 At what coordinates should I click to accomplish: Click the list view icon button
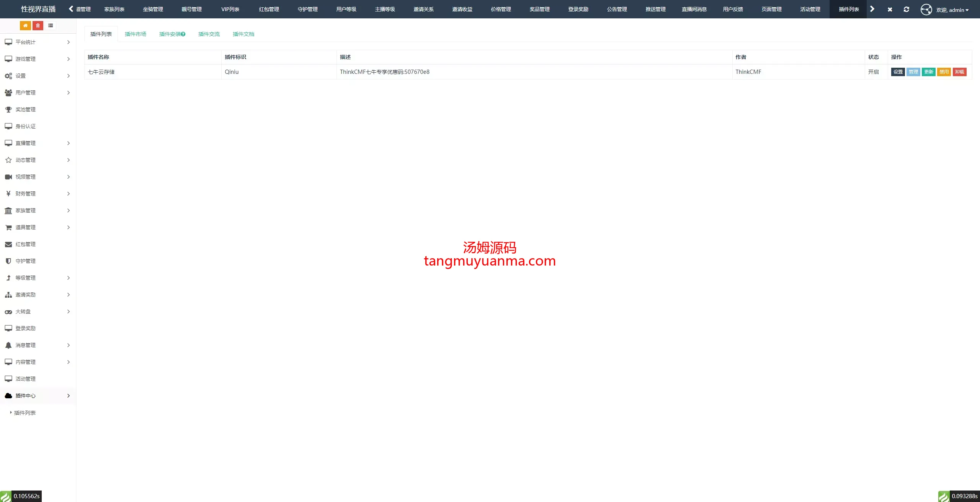pyautogui.click(x=51, y=26)
